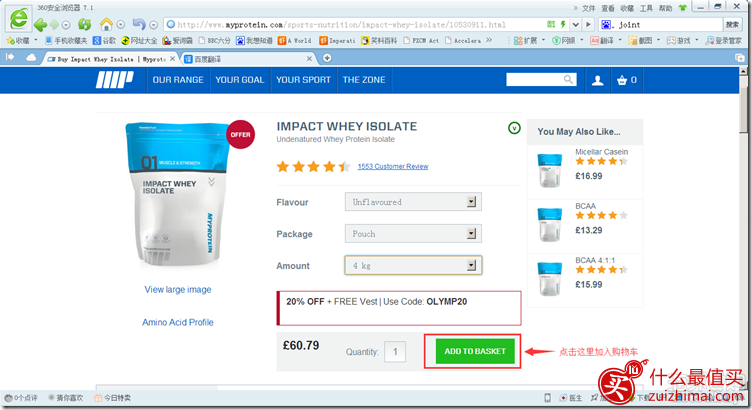Open the 手机收藏夹 bookmark

(66, 41)
